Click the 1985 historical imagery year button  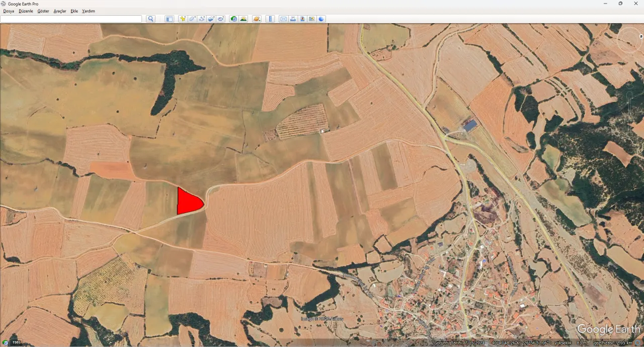17,342
